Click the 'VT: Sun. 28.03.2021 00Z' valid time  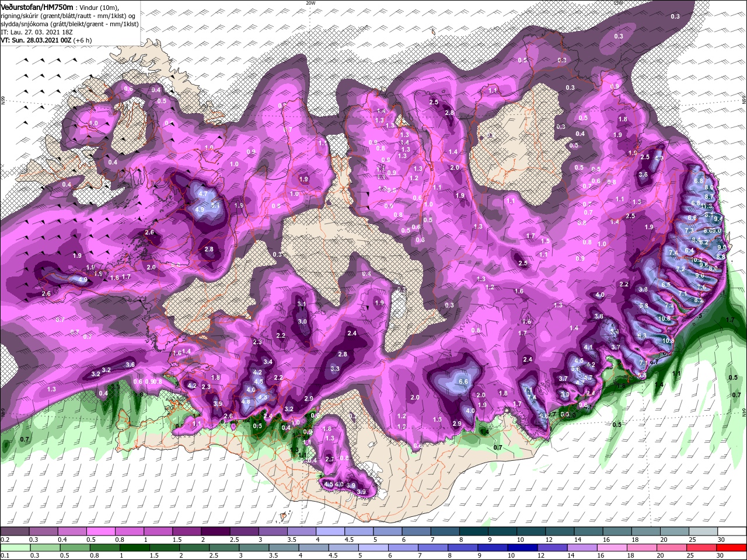(x=36, y=40)
